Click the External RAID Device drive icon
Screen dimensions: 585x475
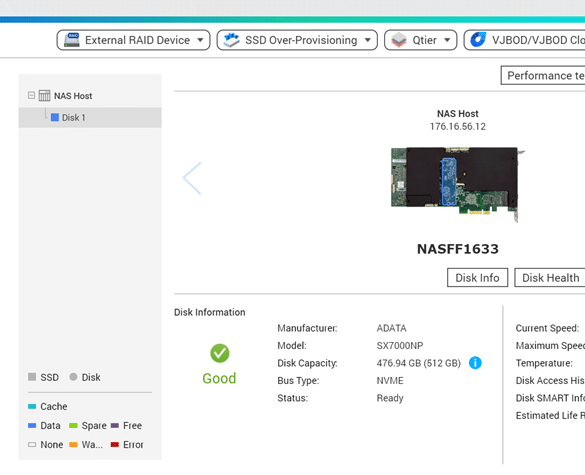tap(72, 40)
